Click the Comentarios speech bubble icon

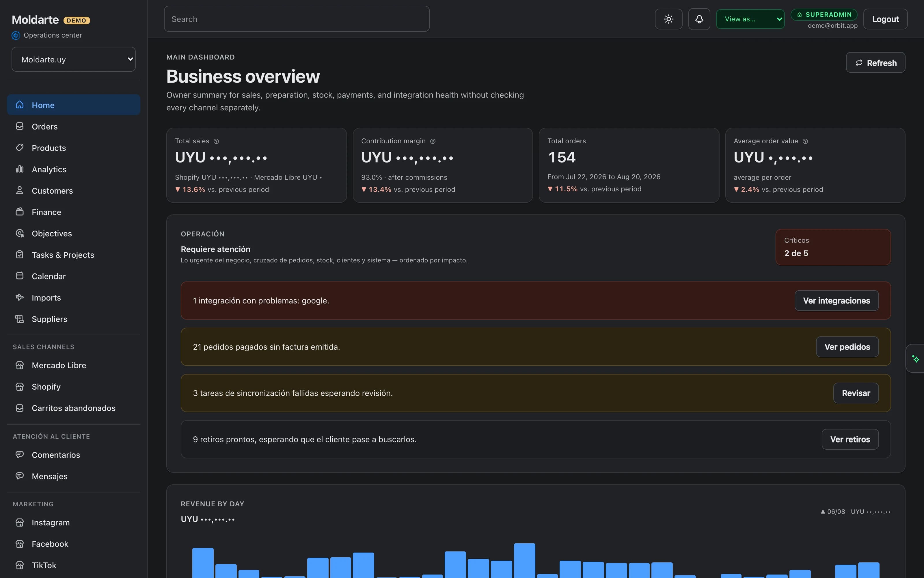(x=19, y=455)
